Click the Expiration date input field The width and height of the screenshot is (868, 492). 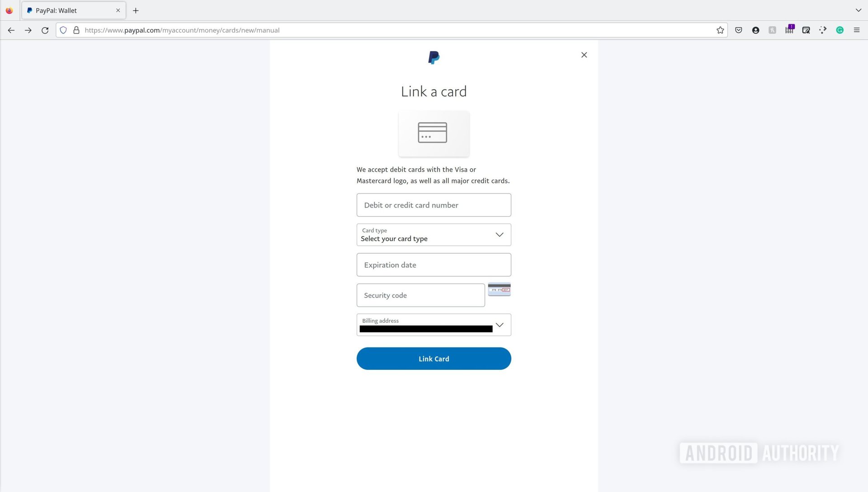(434, 264)
